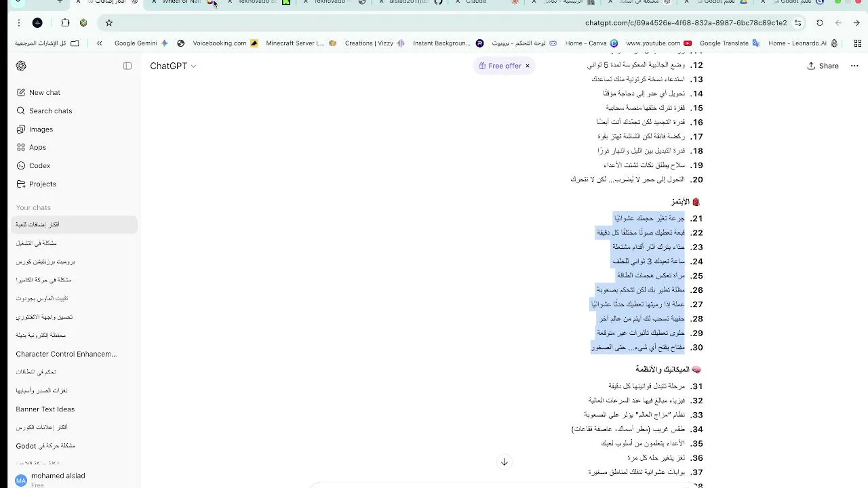Open the Google Gemini bookmark
This screenshot has width=868, height=488.
coord(141,43)
